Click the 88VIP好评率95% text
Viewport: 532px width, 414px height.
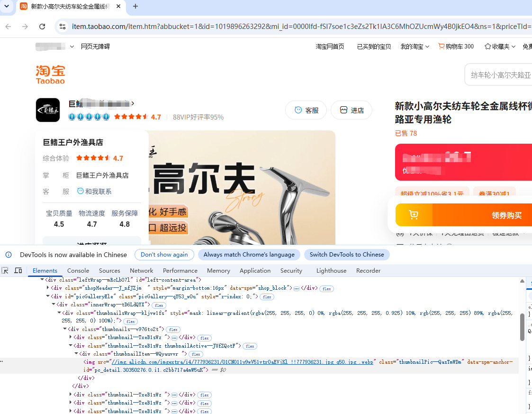pyautogui.click(x=198, y=117)
